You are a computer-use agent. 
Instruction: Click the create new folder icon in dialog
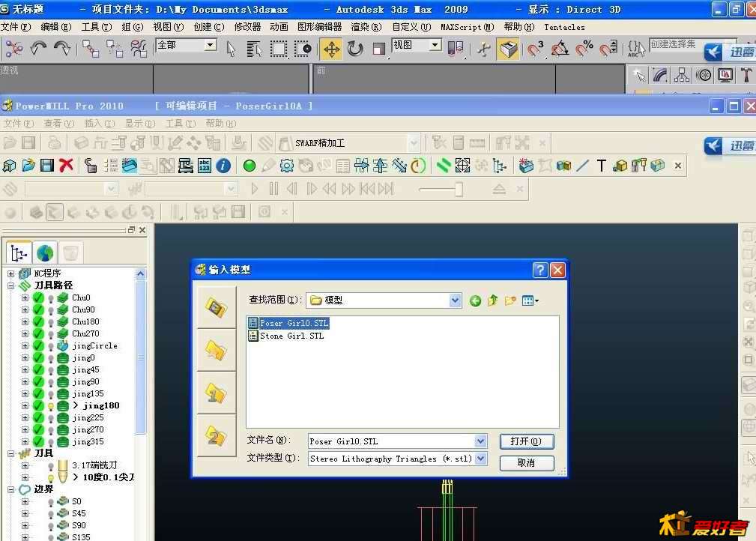[x=510, y=301]
